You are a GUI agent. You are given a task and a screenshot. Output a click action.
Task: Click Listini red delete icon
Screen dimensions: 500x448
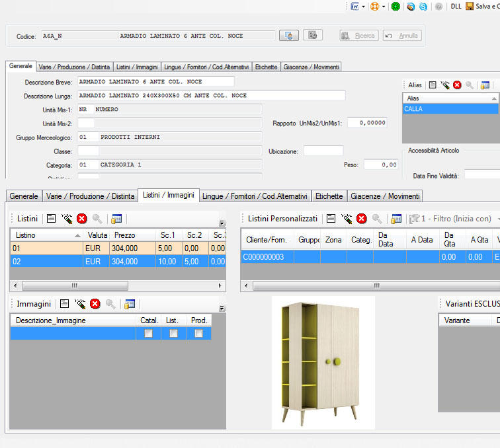(x=82, y=219)
